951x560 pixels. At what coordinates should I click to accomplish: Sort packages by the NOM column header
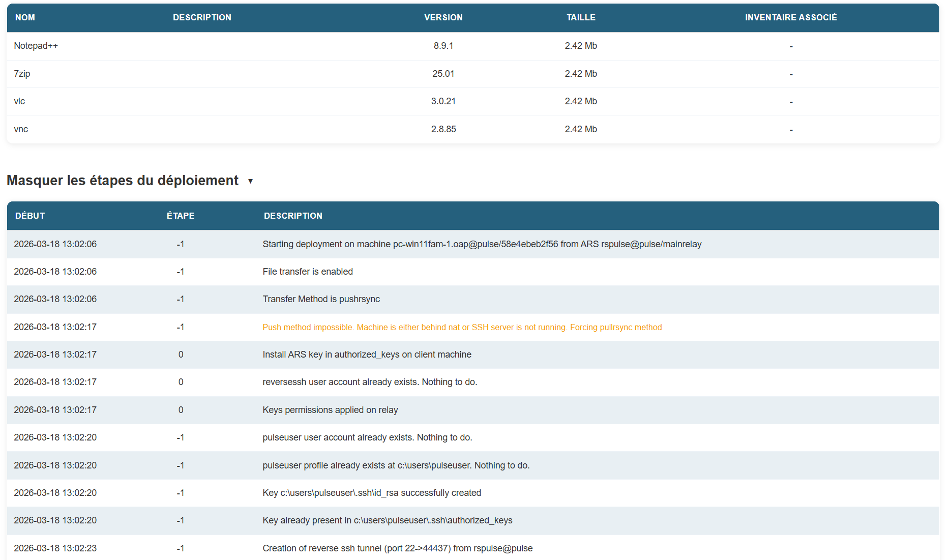coord(25,17)
